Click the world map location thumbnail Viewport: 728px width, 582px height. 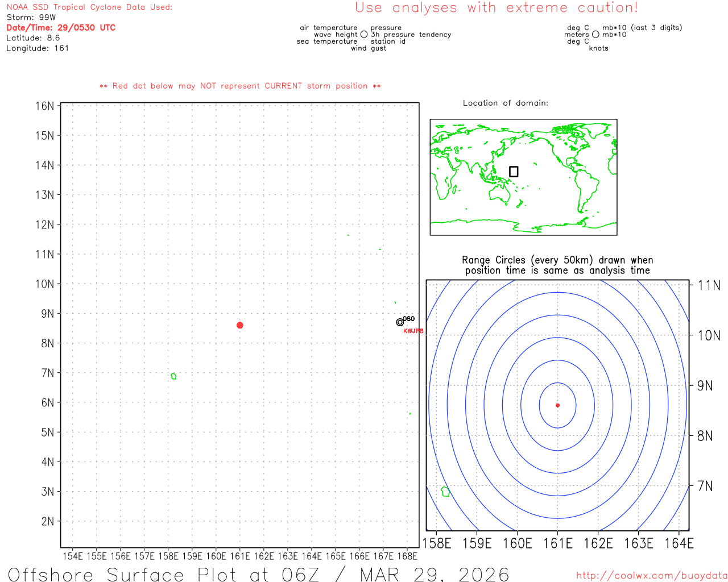523,177
